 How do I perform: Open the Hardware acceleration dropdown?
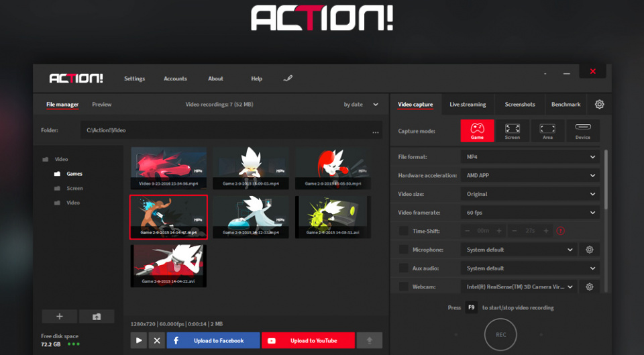pyautogui.click(x=530, y=175)
